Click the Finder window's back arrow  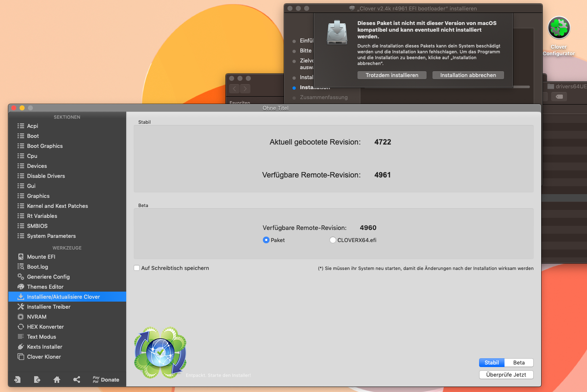[234, 89]
